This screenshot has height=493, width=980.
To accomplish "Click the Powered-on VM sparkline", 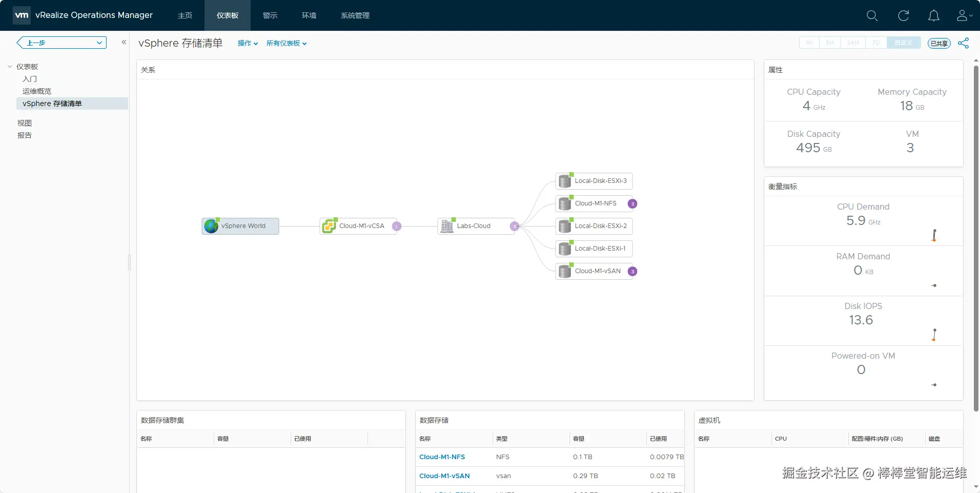I will (934, 385).
